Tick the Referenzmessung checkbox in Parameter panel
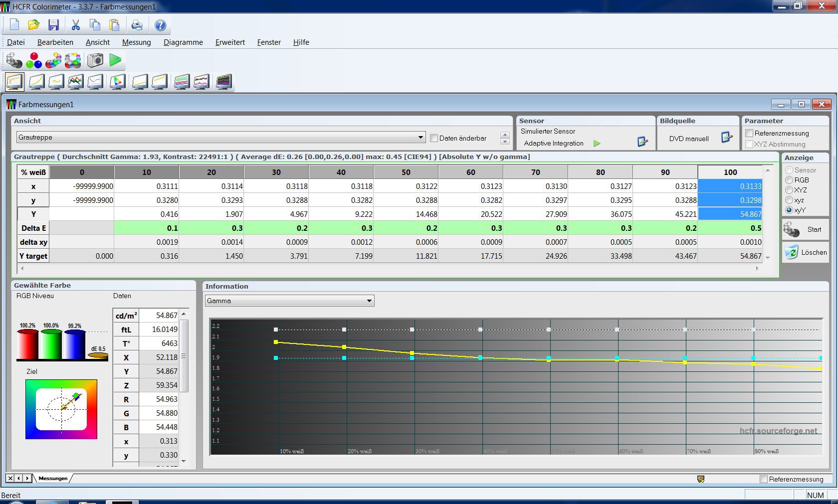Screen dimensions: 838x504 749,133
